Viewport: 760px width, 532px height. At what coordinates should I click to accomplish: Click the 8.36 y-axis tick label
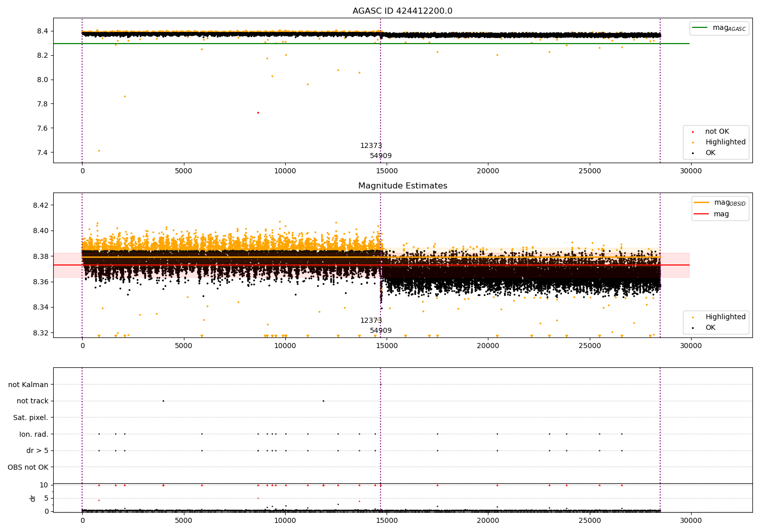click(41, 282)
